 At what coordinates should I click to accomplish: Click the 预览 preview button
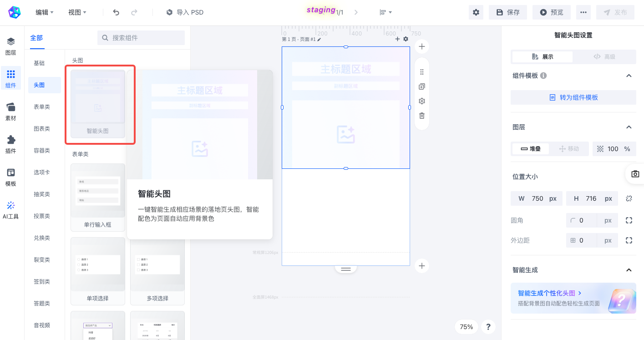pyautogui.click(x=552, y=12)
